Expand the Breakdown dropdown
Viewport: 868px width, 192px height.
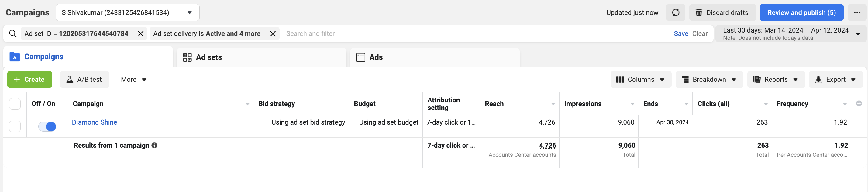pos(709,80)
